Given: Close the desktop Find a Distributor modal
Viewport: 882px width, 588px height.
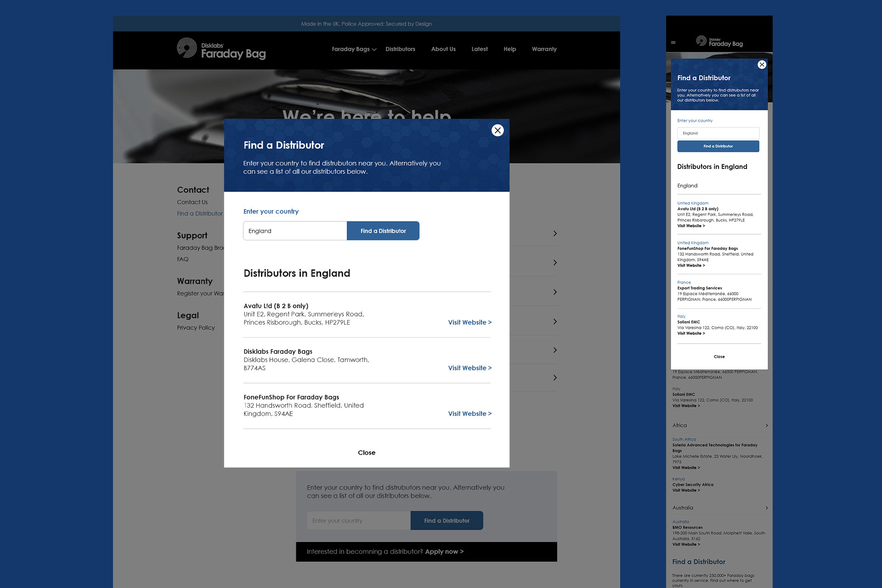Looking at the screenshot, I should click(x=498, y=130).
